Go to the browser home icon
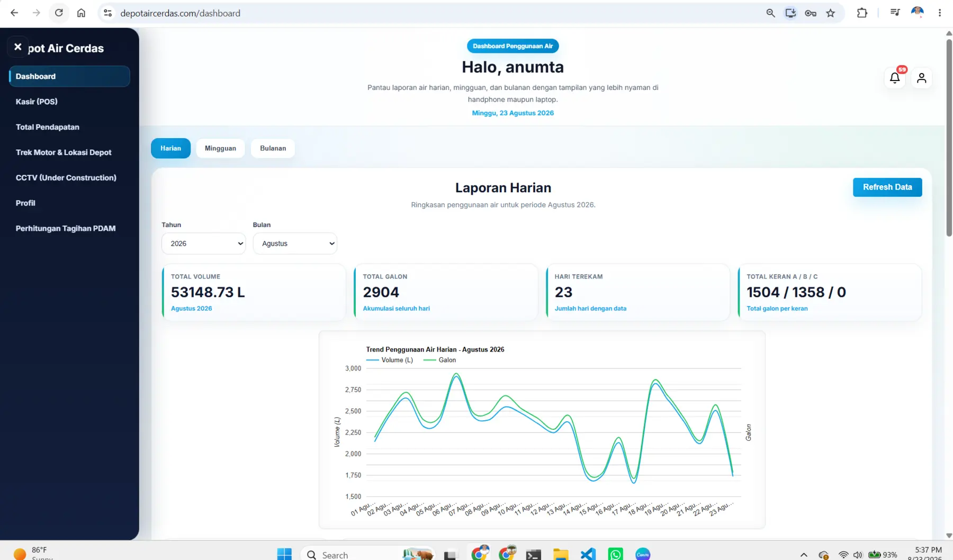The image size is (953, 560). (x=81, y=13)
